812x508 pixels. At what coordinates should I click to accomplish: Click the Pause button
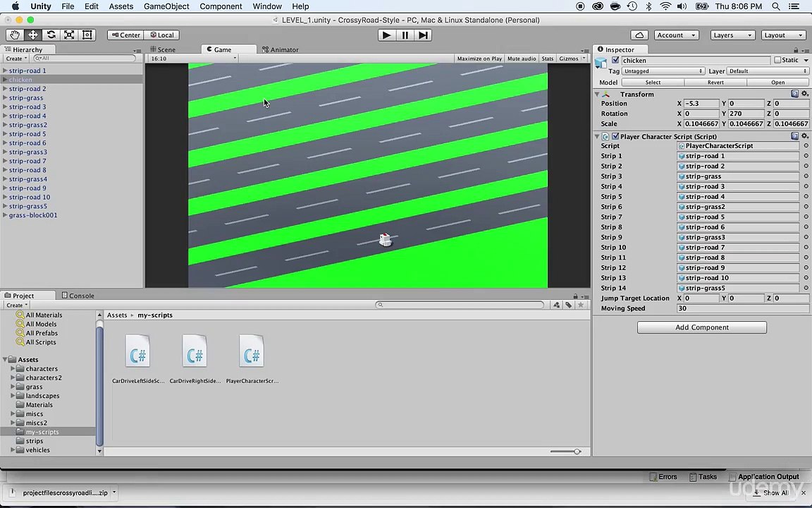405,35
